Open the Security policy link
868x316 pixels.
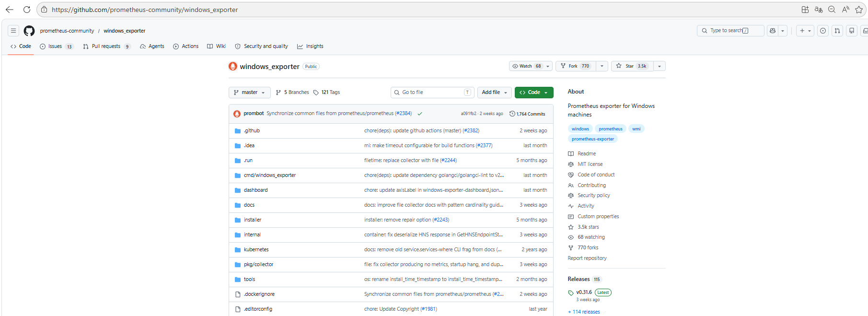(594, 196)
